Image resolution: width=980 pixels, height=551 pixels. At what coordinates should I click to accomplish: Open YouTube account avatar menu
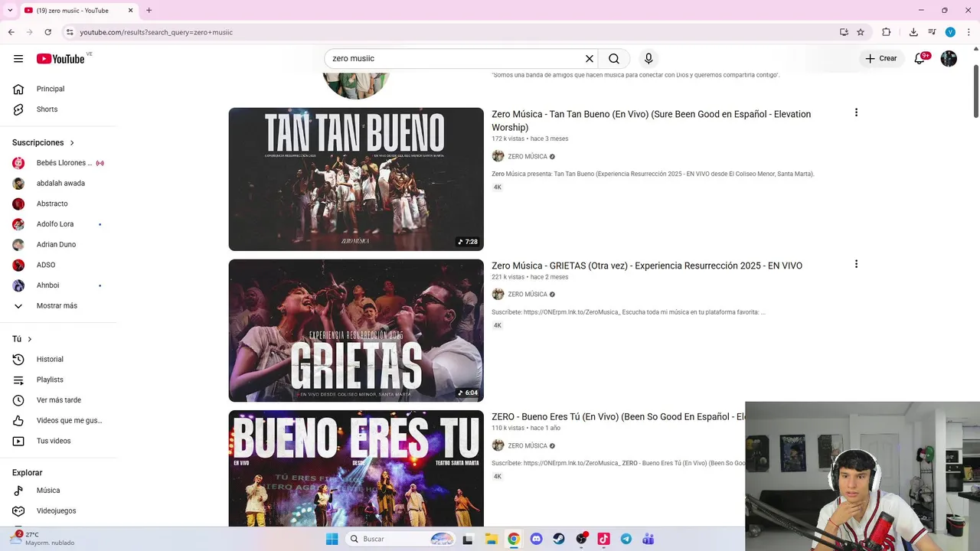click(x=949, y=59)
